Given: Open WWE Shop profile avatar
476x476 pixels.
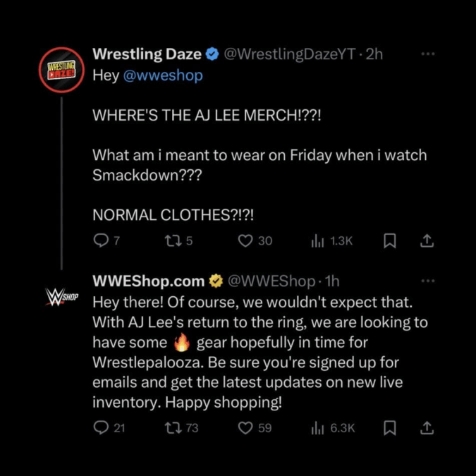Looking at the screenshot, I should (61, 297).
